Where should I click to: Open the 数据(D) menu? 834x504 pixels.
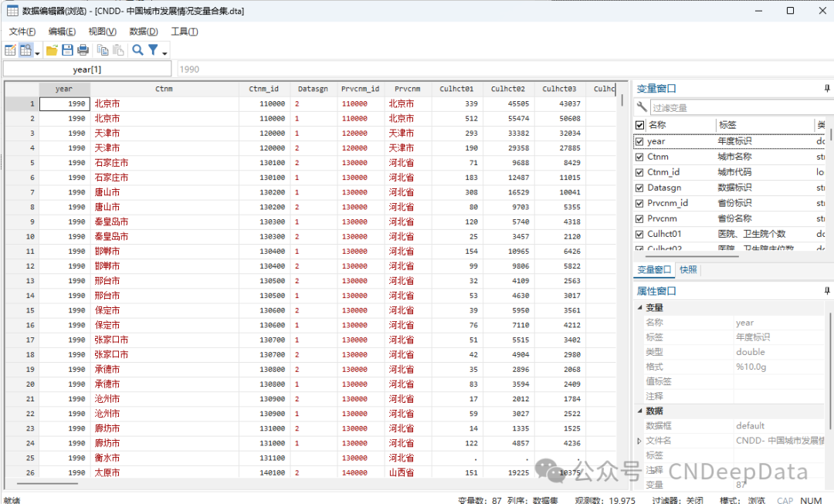pos(144,32)
